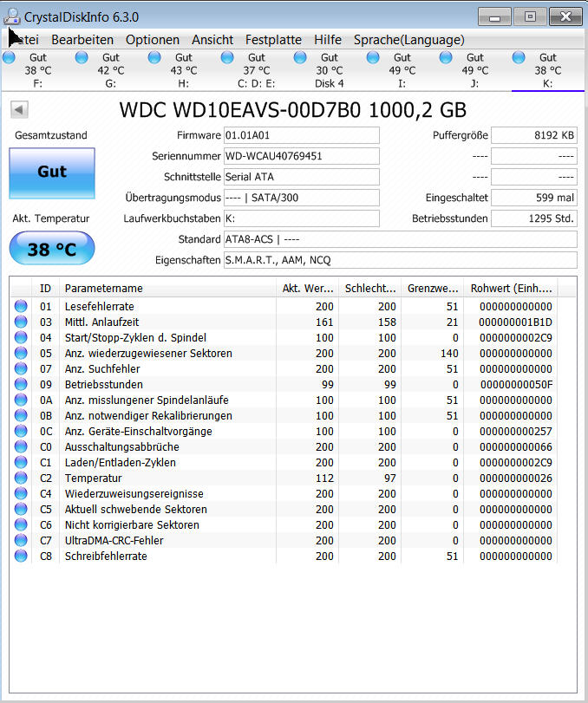588x703 pixels.
Task: Open the Sprache(Language) menu
Action: pyautogui.click(x=409, y=40)
